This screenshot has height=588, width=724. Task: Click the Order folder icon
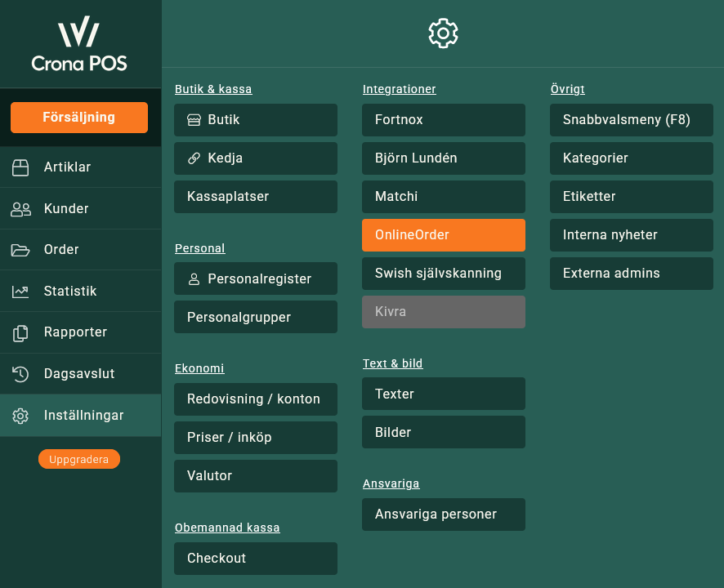tap(20, 250)
